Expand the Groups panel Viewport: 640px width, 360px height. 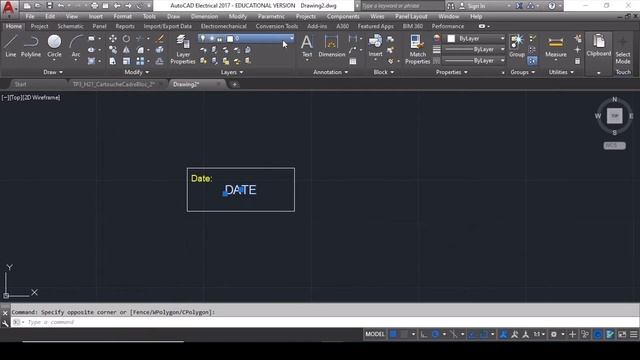tap(522, 72)
